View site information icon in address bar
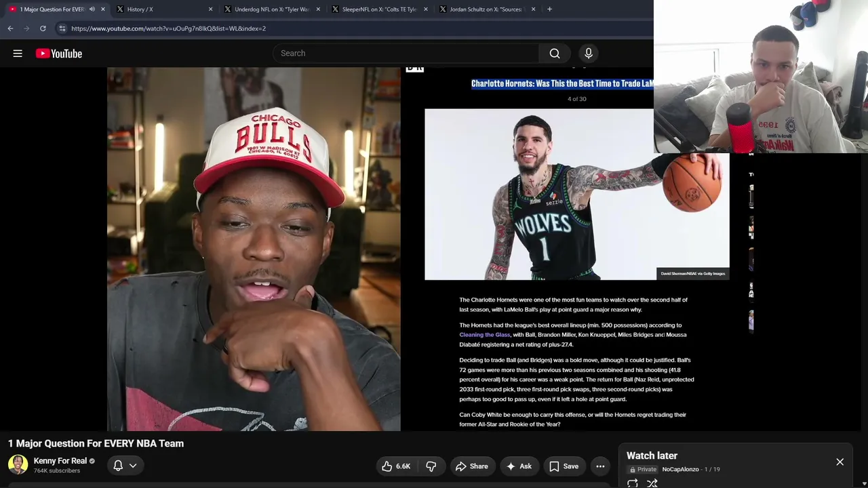The width and height of the screenshot is (868, 488). tap(62, 28)
